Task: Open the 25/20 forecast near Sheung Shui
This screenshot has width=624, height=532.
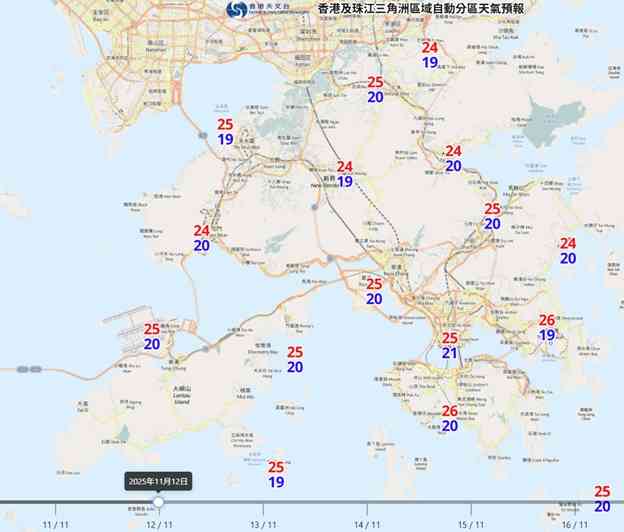Action: (375, 90)
